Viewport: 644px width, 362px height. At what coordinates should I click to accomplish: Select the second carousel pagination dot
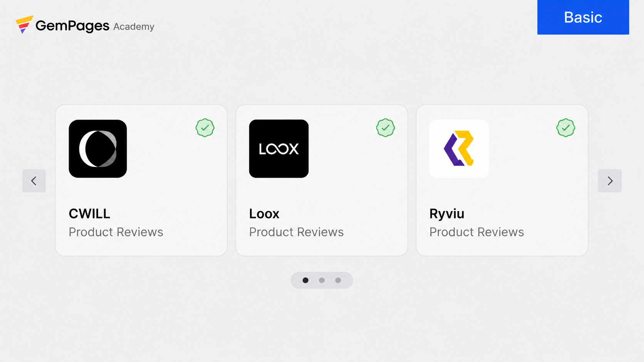click(x=322, y=280)
